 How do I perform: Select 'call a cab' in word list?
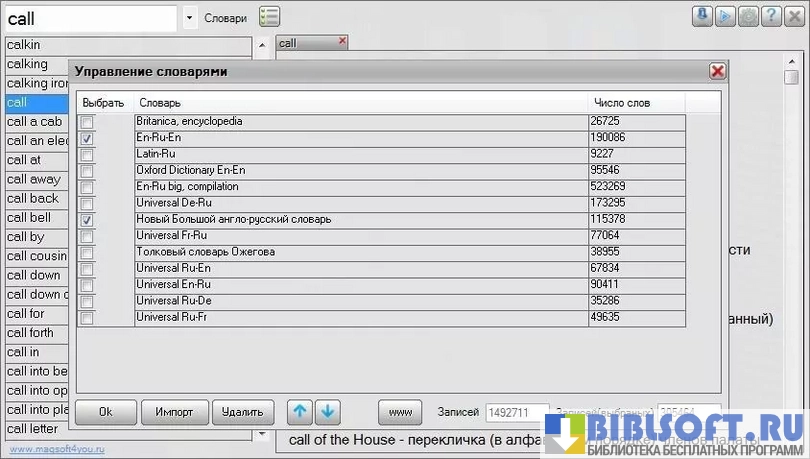(x=35, y=122)
